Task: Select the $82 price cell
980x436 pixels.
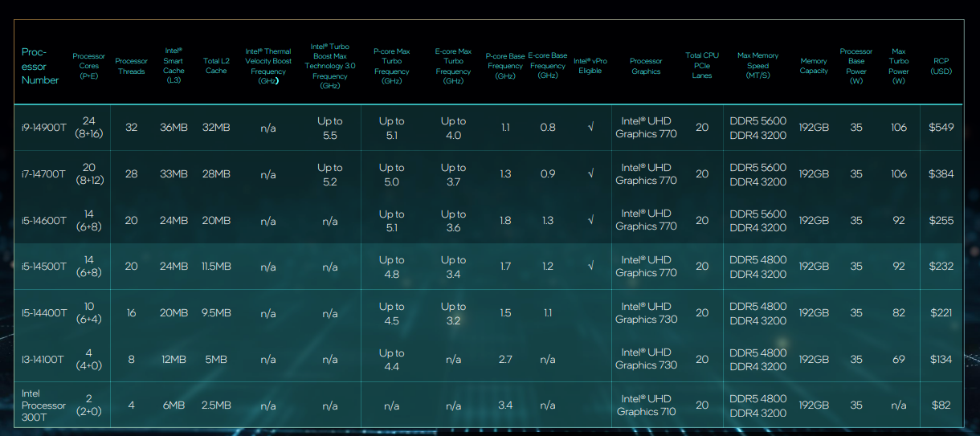Action: tap(941, 405)
